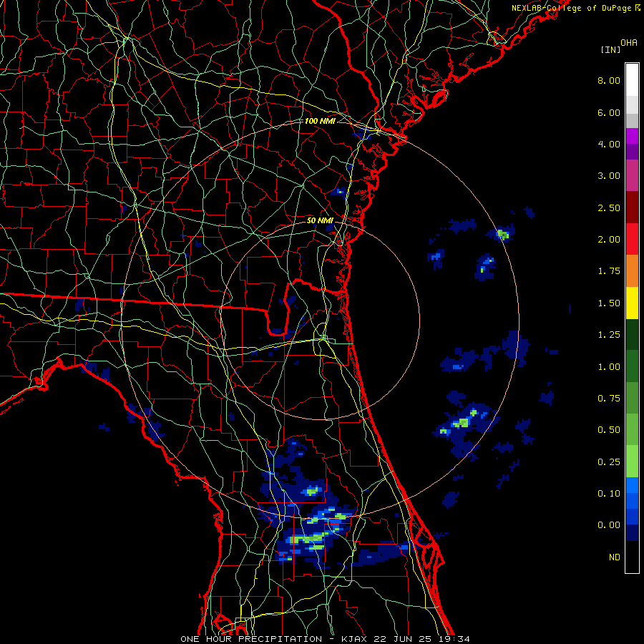Click the 50 NMI range ring label

pos(320,220)
